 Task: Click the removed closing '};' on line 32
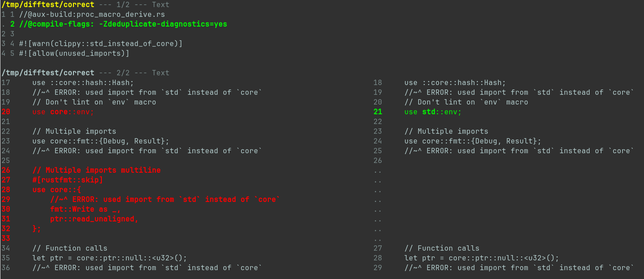[x=36, y=229]
